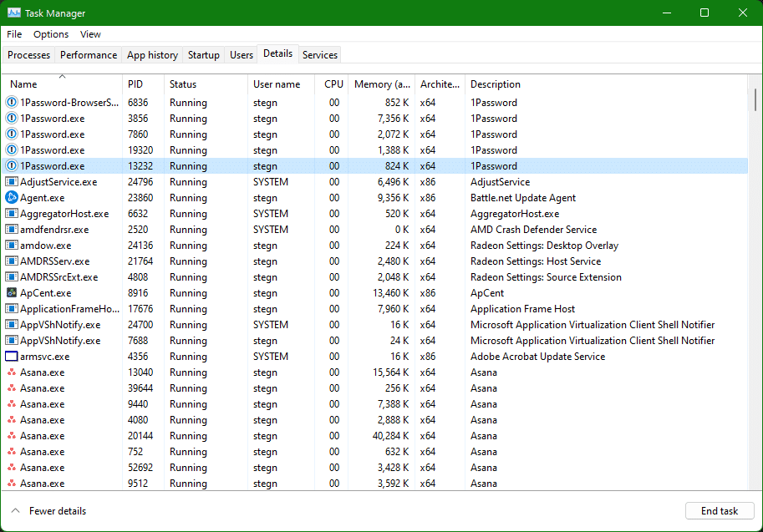Click the Battle.net Agent.exe icon

coord(11,197)
